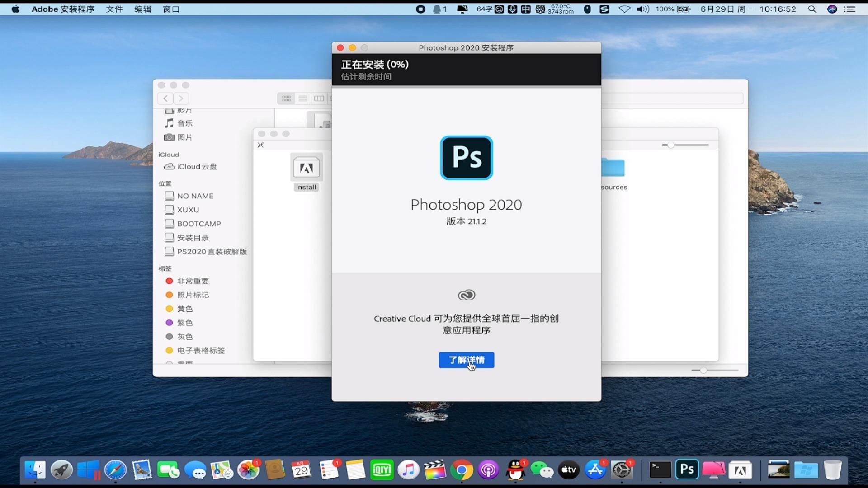Open Final Cut Pro in the Dock
The image size is (868, 488).
coord(435,470)
